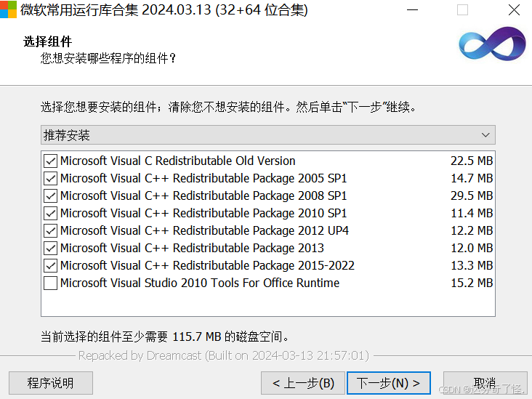Toggle Visual C++ Redistributable Package 2008 SP1 checkbox
The image size is (532, 399).
coord(50,196)
